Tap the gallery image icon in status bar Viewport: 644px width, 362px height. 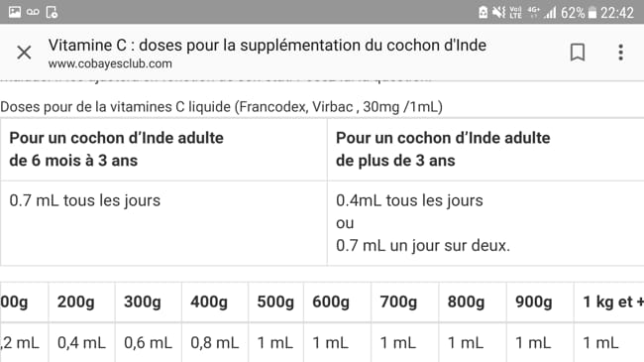[15, 12]
